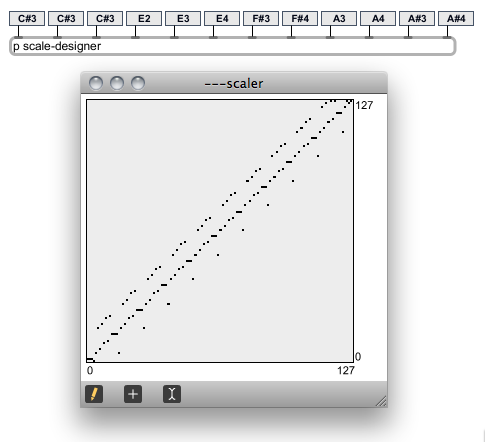
Task: Click the E2 note box
Action: tap(144, 19)
